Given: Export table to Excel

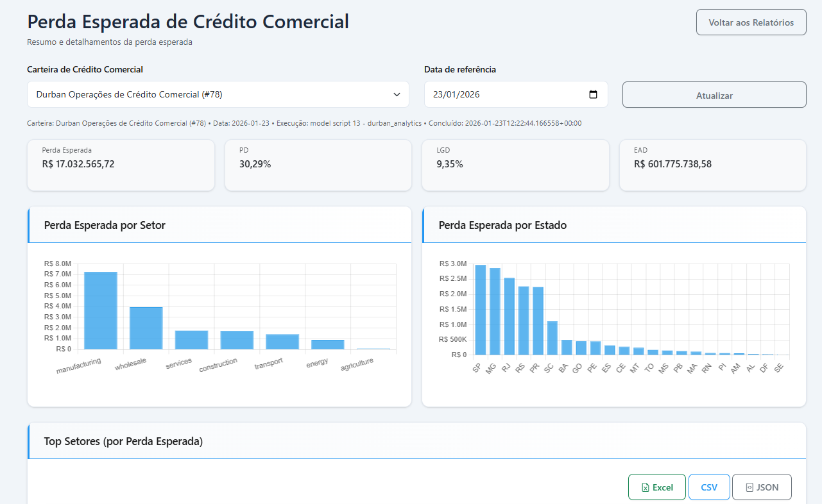Looking at the screenshot, I should (657, 487).
